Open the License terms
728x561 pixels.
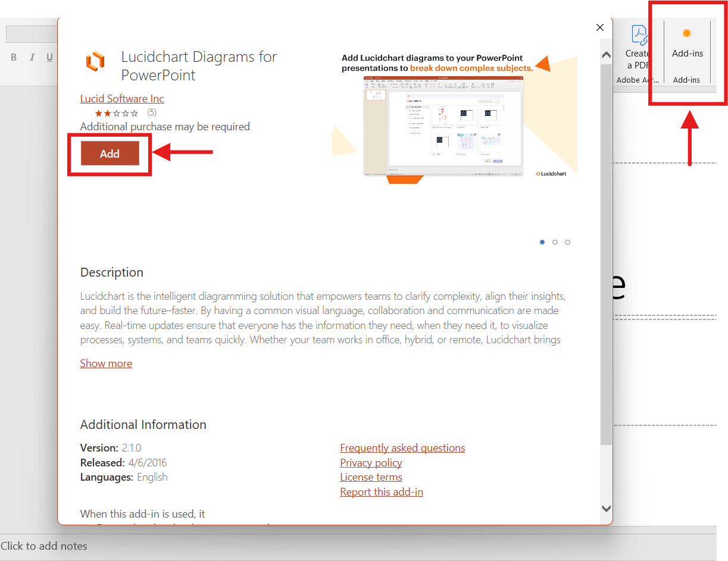(371, 477)
